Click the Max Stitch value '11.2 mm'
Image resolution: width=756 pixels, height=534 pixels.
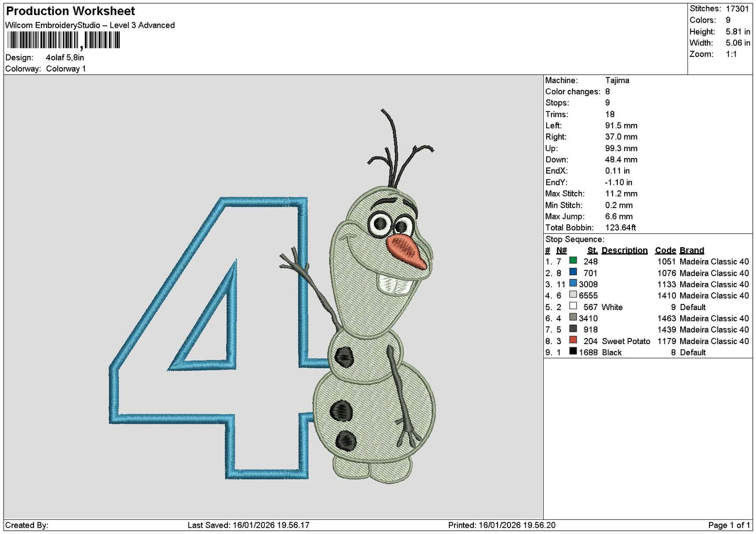click(621, 194)
